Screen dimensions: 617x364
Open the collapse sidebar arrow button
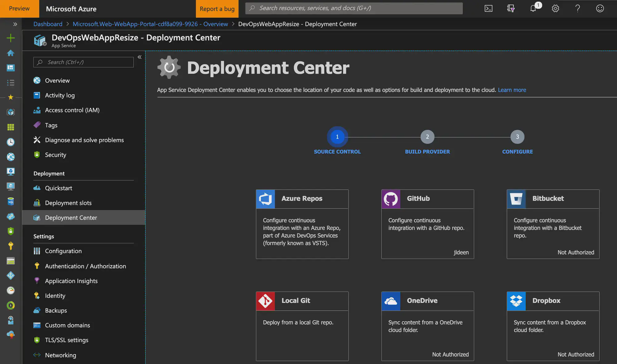(x=140, y=57)
